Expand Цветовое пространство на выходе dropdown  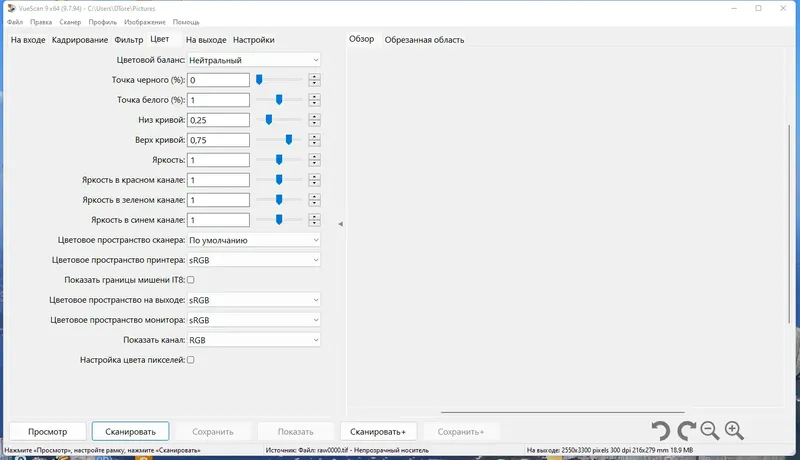[254, 300]
